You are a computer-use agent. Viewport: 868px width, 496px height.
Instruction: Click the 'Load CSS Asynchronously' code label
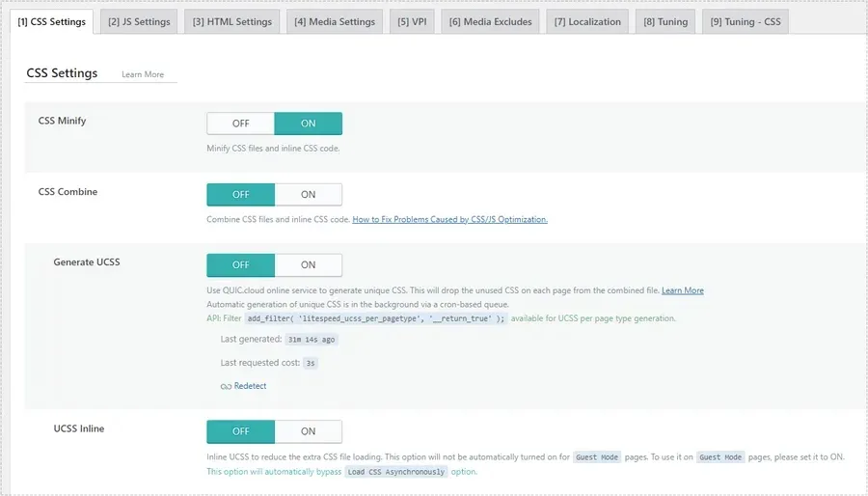[395, 472]
